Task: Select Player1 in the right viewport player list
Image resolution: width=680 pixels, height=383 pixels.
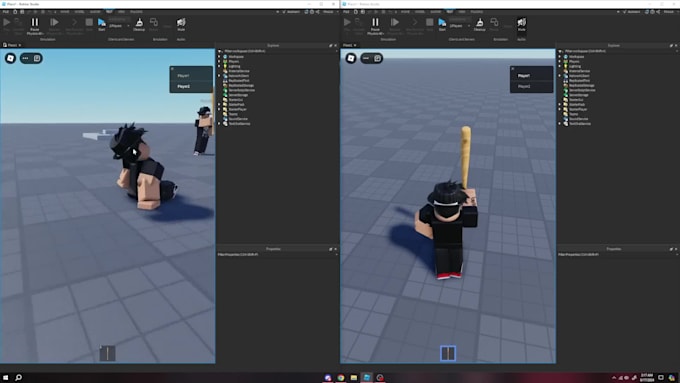Action: tap(524, 75)
